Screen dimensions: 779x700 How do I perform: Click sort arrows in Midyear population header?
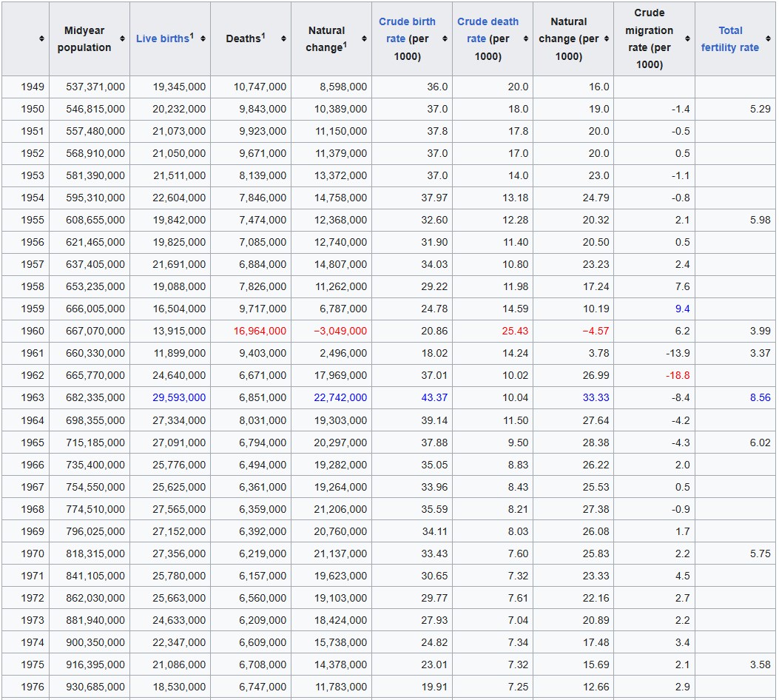tap(122, 38)
